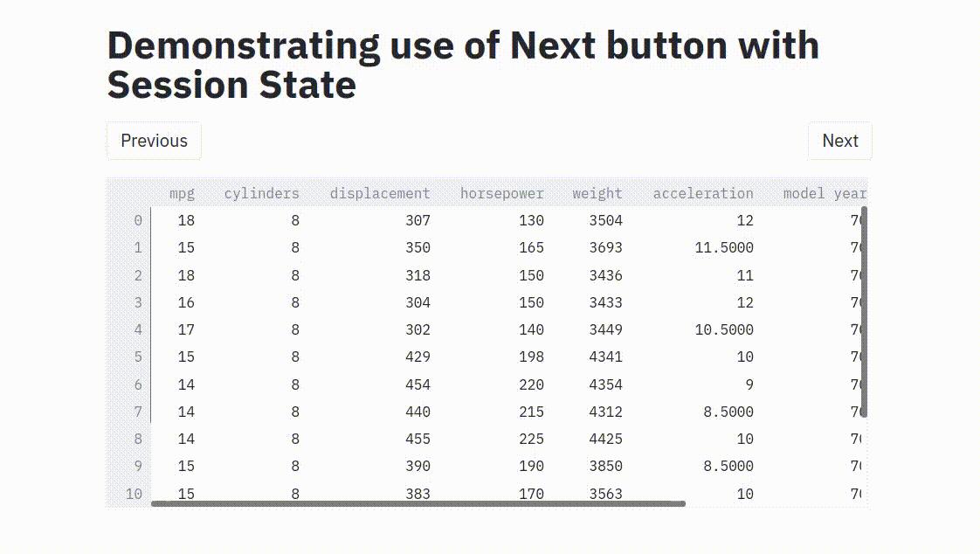
Task: Select weight cell showing 3693
Action: (x=605, y=247)
